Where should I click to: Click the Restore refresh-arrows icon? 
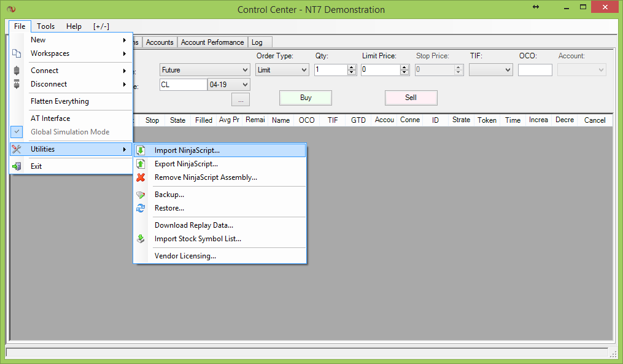click(x=141, y=208)
